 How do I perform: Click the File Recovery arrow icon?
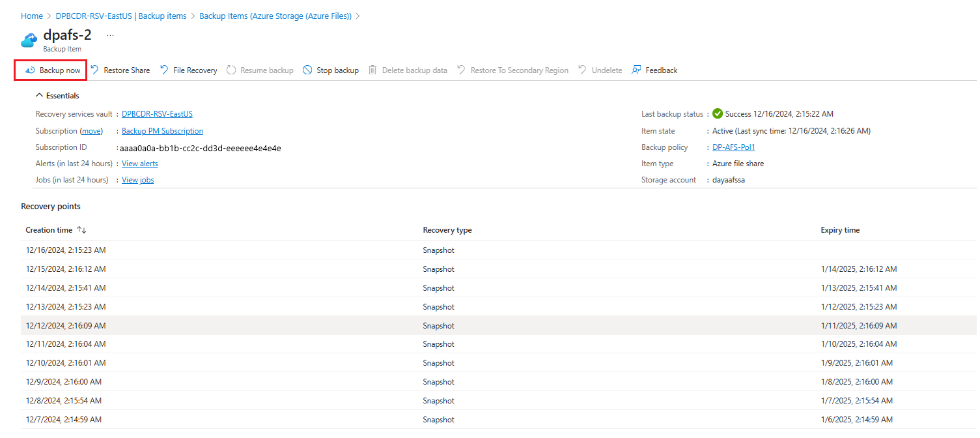pos(164,70)
